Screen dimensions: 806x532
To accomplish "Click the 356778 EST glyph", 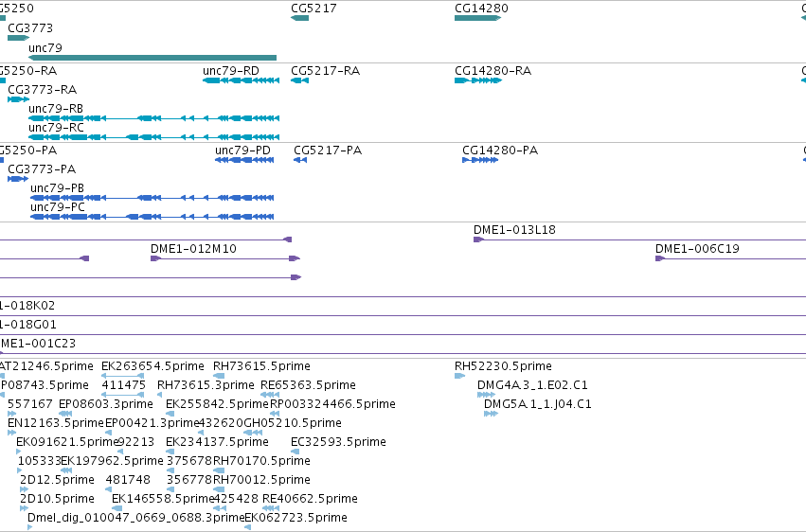I will click(x=170, y=490).
